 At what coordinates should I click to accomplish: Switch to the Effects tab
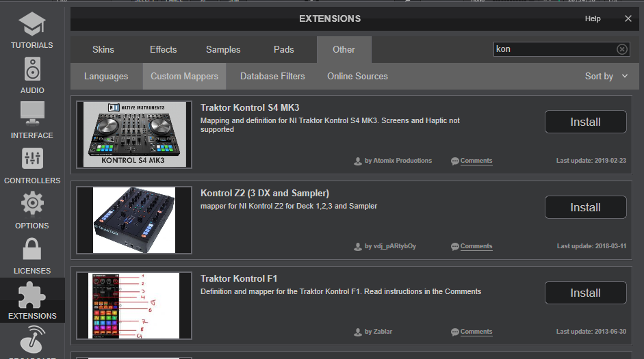tap(163, 50)
